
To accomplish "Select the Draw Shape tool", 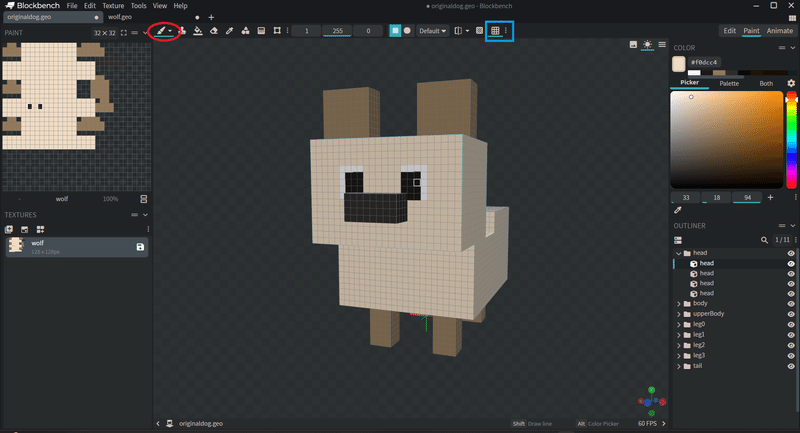I will point(245,31).
